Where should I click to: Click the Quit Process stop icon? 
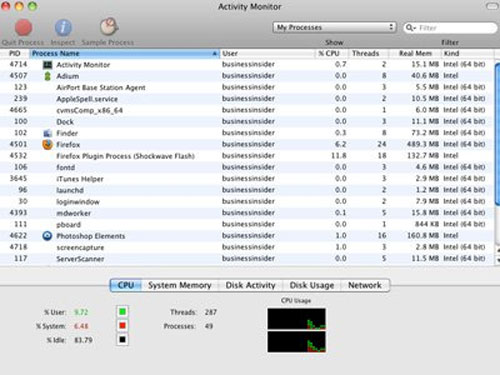[23, 28]
